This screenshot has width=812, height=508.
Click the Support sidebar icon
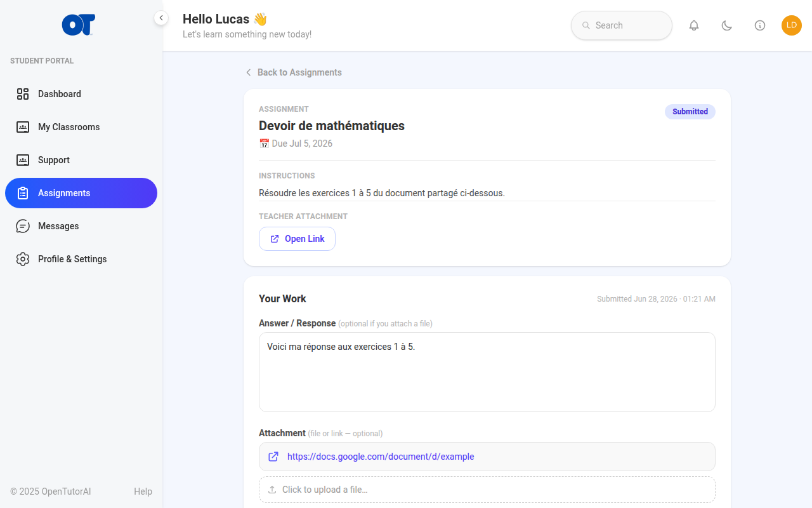pyautogui.click(x=23, y=160)
